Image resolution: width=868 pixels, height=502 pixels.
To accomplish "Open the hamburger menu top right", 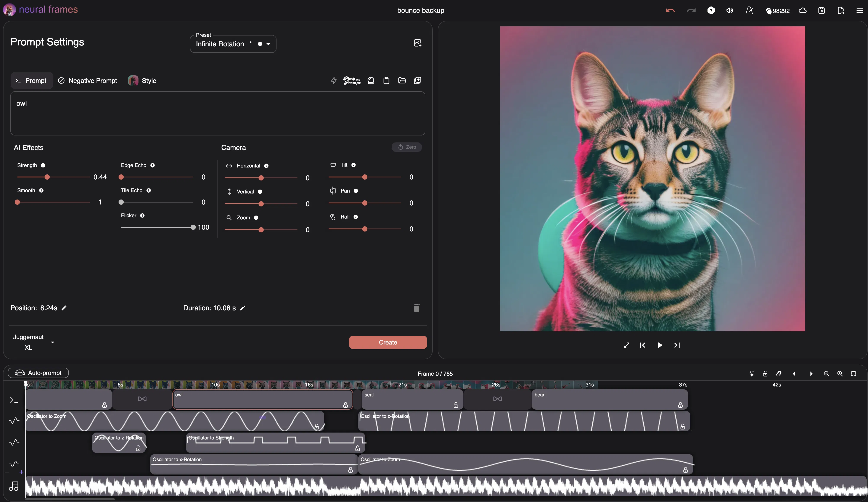I will [x=860, y=10].
